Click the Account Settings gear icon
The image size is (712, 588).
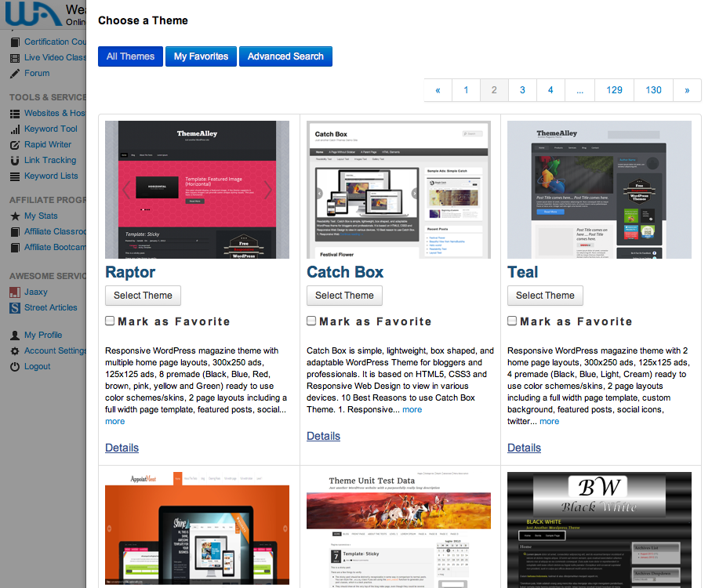click(x=15, y=351)
